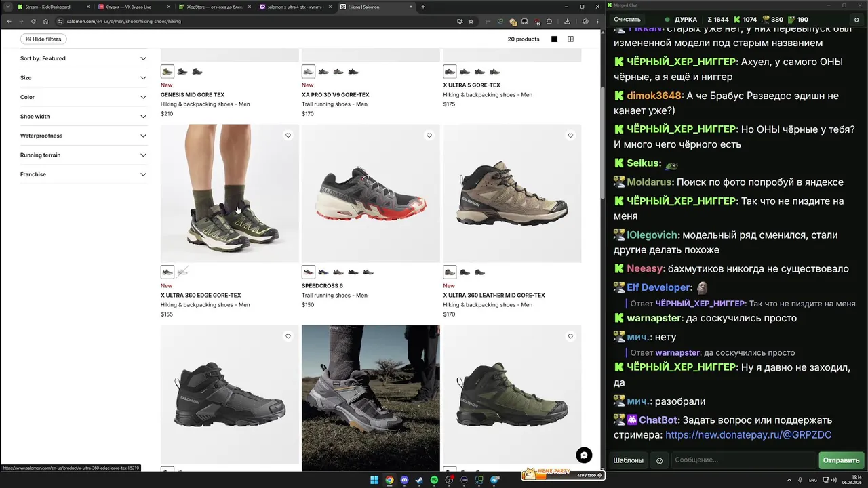Switch to the Stream - Kick Dashboard tab
This screenshot has height=488, width=868.
(52, 7)
